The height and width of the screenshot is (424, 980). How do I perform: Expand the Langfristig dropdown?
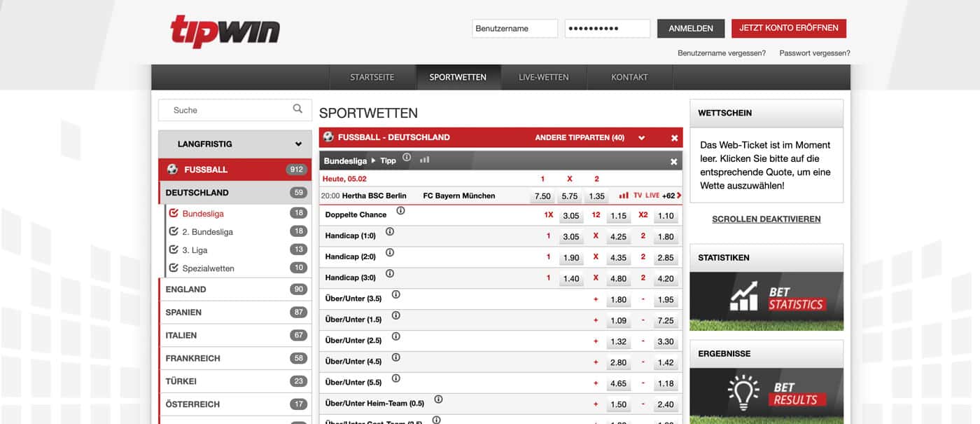pyautogui.click(x=298, y=144)
